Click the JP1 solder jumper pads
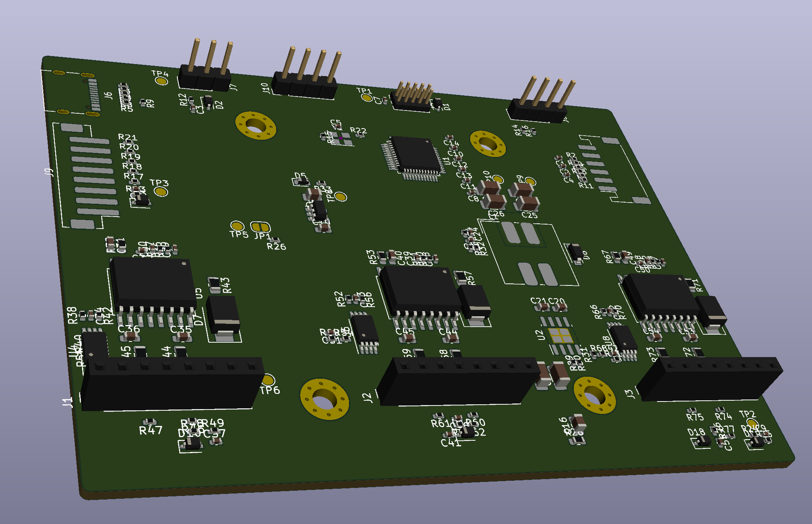The image size is (812, 524). [x=260, y=227]
